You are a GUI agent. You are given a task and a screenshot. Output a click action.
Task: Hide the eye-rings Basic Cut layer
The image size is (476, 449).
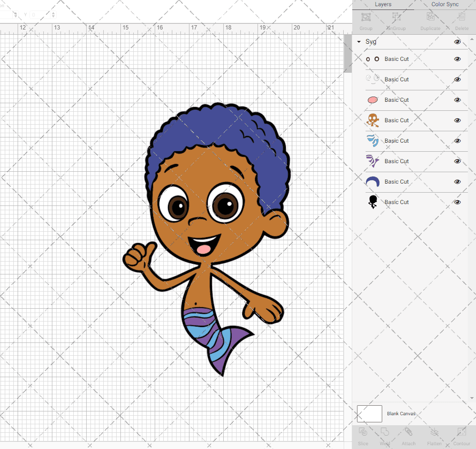tap(457, 59)
